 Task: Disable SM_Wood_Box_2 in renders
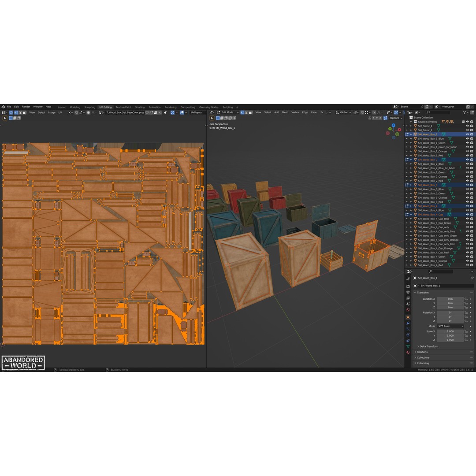472,160
